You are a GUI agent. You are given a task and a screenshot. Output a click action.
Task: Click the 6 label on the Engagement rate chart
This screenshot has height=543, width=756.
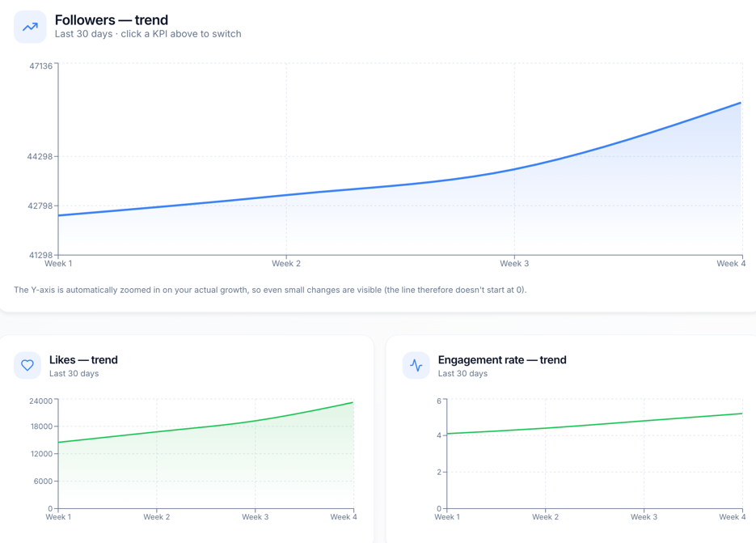tap(439, 401)
